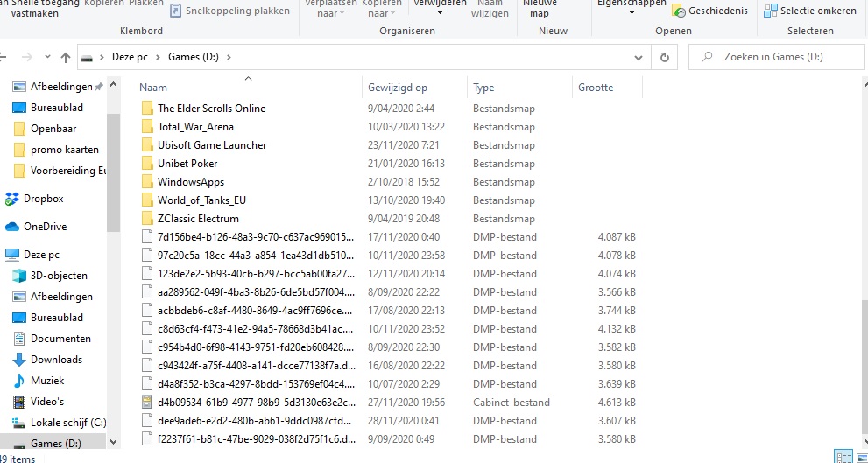Click the 7d156be4 DMP file icon
The image size is (868, 463).
point(146,237)
